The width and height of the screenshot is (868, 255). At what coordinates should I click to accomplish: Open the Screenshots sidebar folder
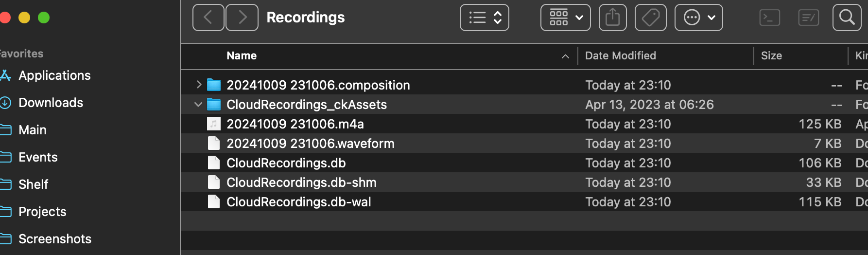coord(54,239)
